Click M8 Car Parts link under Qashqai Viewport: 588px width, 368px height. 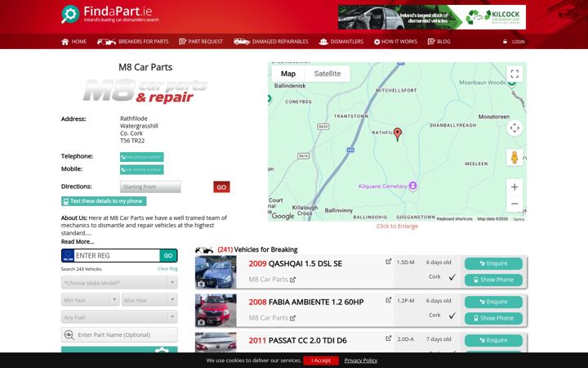(272, 280)
